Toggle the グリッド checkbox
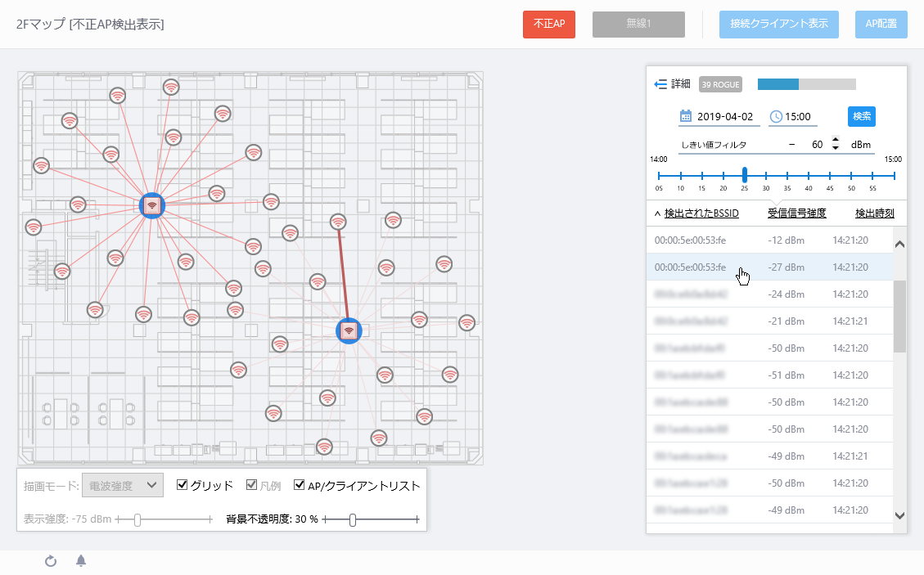924x575 pixels. 183,485
